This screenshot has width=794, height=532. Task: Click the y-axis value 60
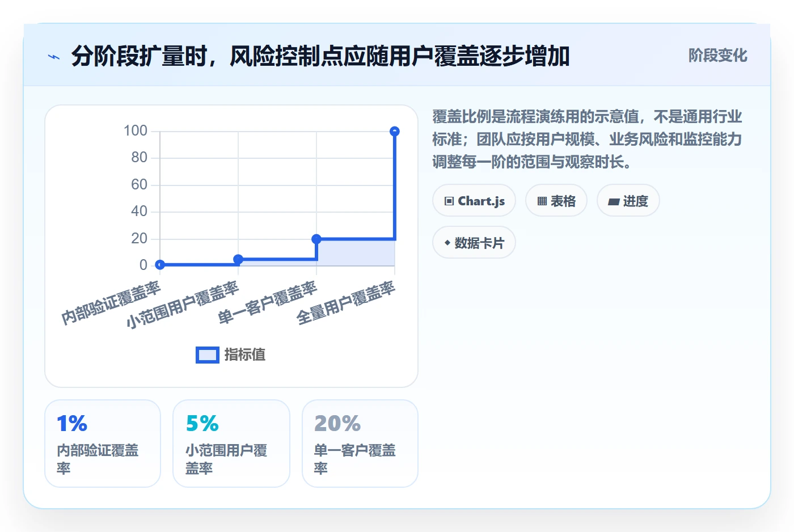tap(140, 185)
